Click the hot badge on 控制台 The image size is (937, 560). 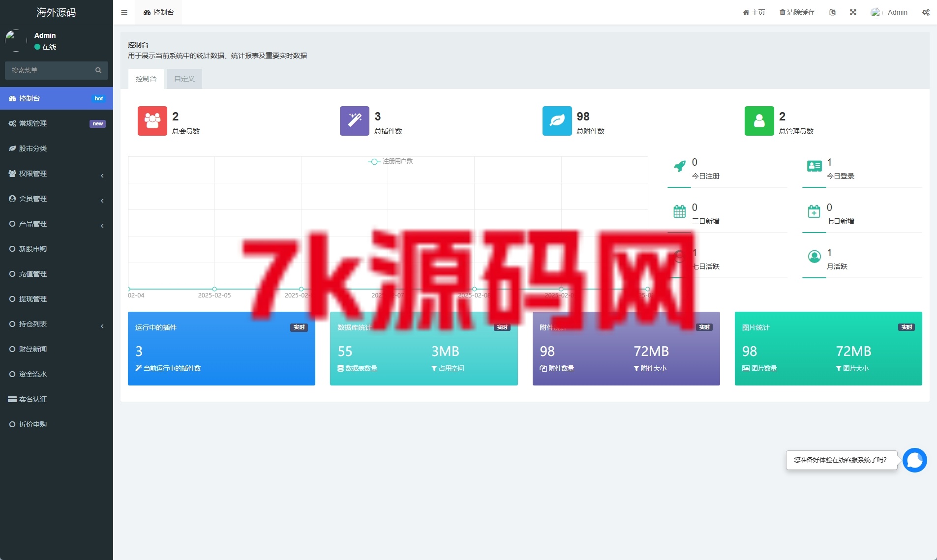98,98
